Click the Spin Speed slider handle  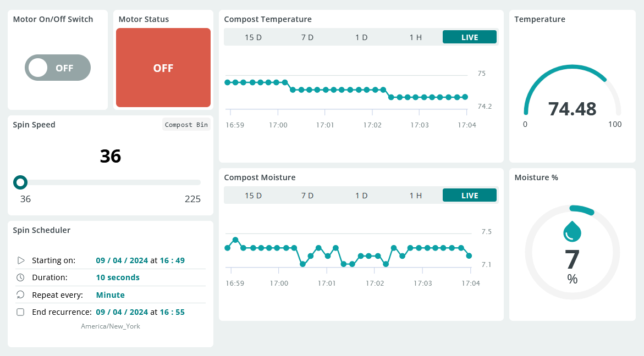coord(20,182)
